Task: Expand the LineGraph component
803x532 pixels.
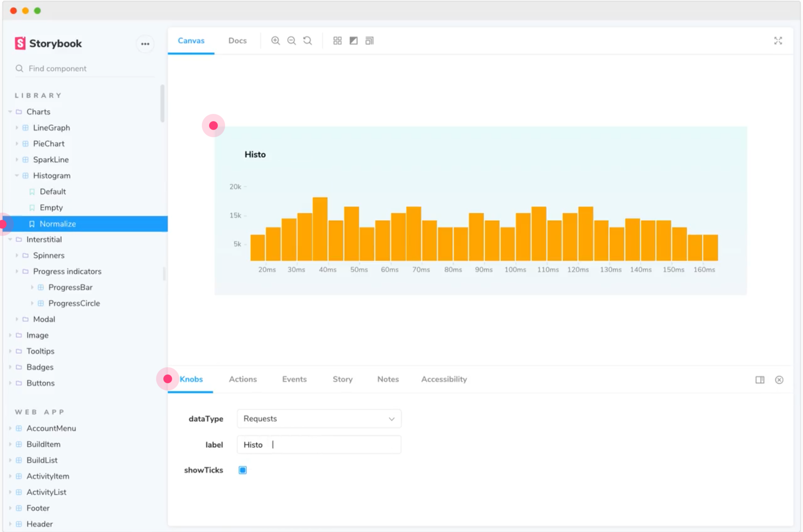Action: pyautogui.click(x=17, y=128)
